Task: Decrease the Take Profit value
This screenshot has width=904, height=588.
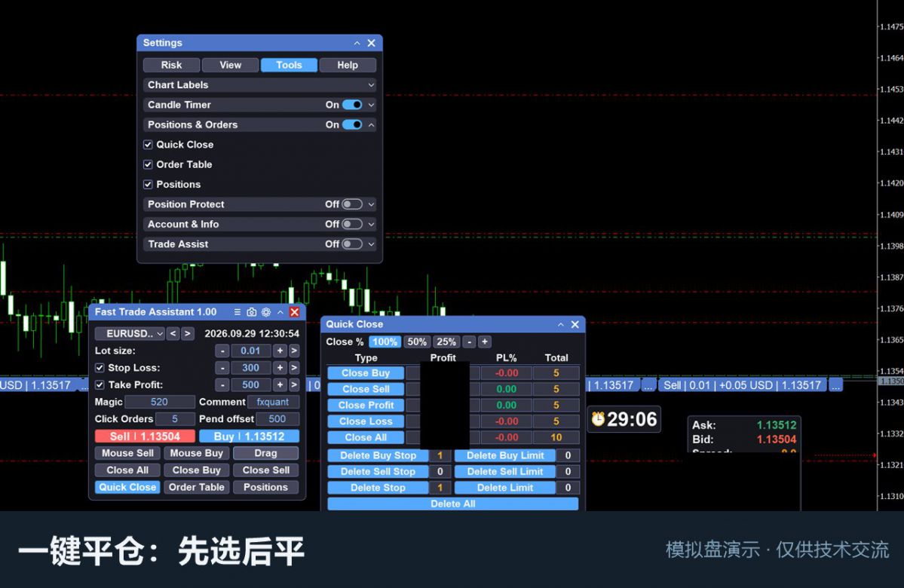Action: [222, 384]
